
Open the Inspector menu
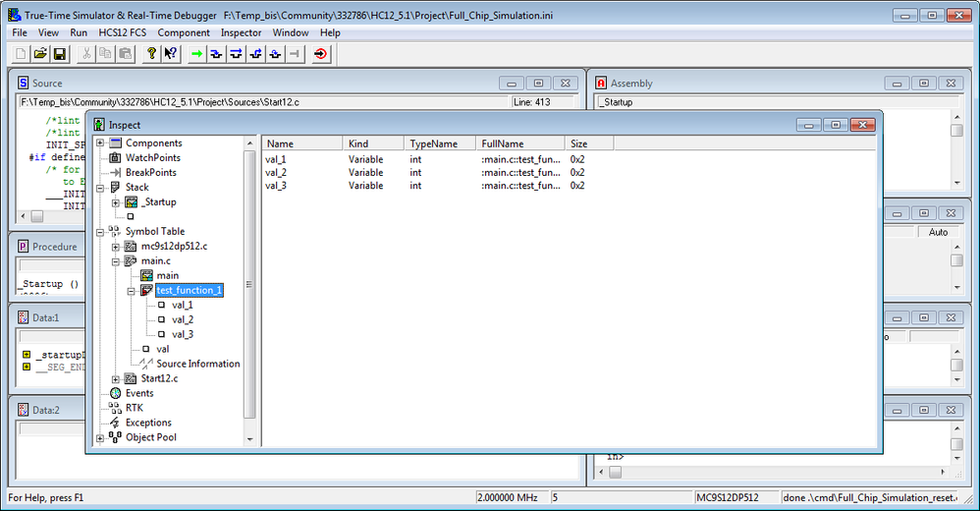[x=242, y=32]
